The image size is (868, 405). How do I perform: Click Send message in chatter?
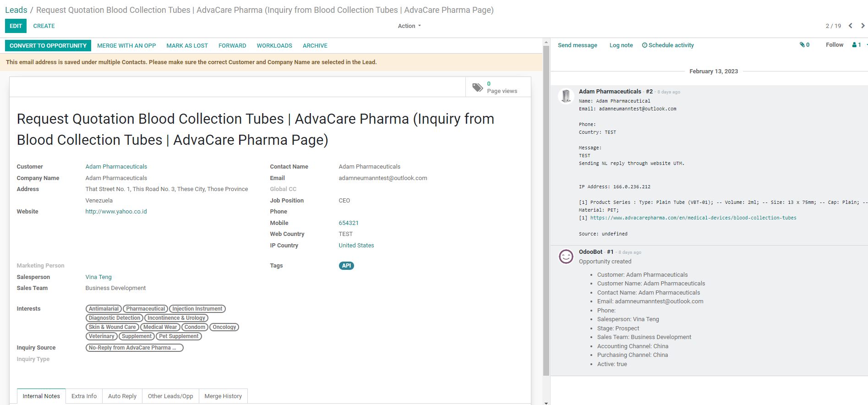tap(578, 45)
